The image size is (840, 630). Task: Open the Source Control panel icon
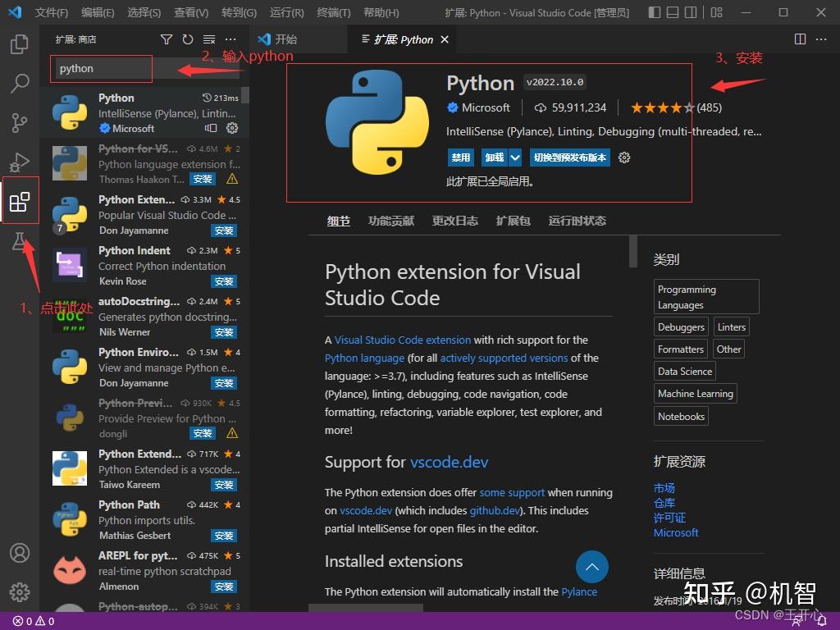(20, 122)
